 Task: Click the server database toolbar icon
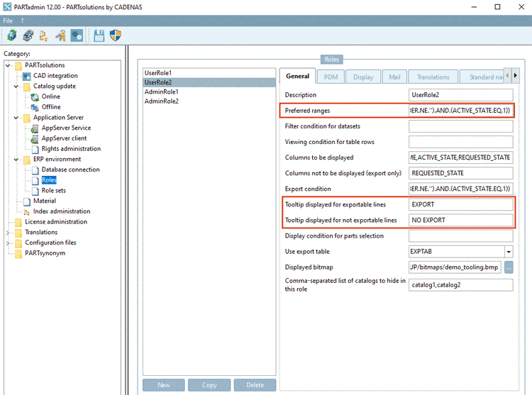(28, 35)
